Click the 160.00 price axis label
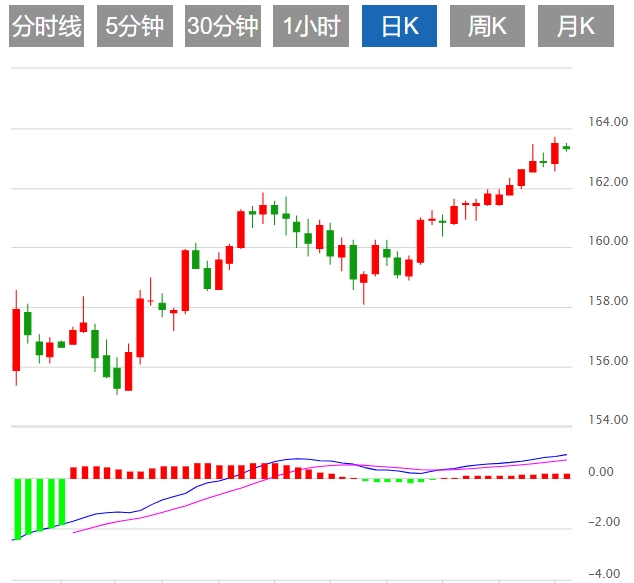The width and height of the screenshot is (634, 583). [608, 241]
